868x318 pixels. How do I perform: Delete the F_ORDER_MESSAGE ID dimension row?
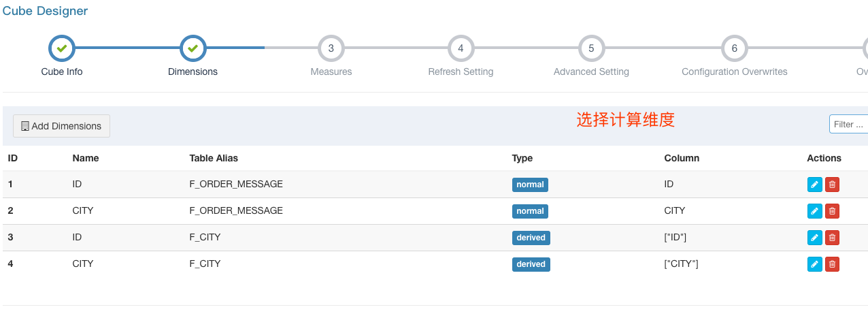tap(832, 185)
